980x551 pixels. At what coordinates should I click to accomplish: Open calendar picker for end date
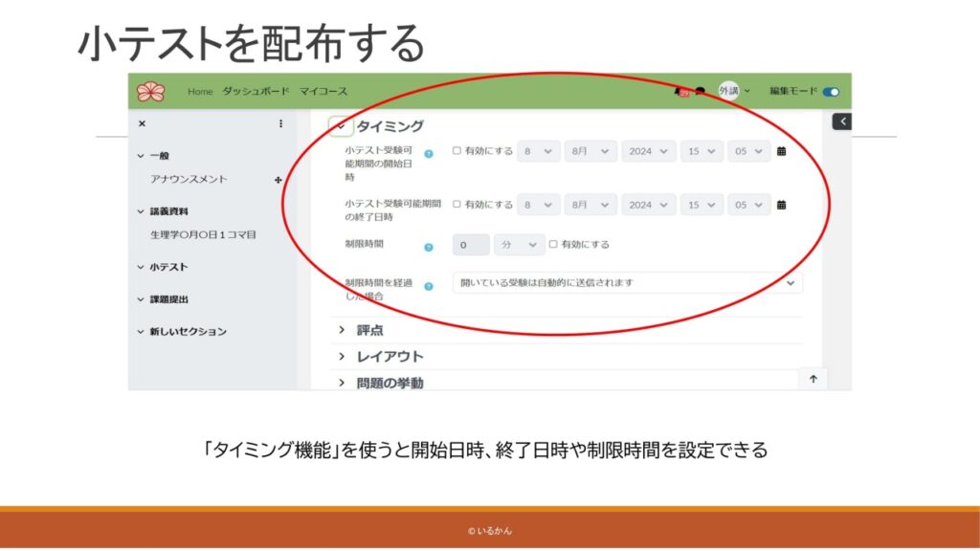781,205
